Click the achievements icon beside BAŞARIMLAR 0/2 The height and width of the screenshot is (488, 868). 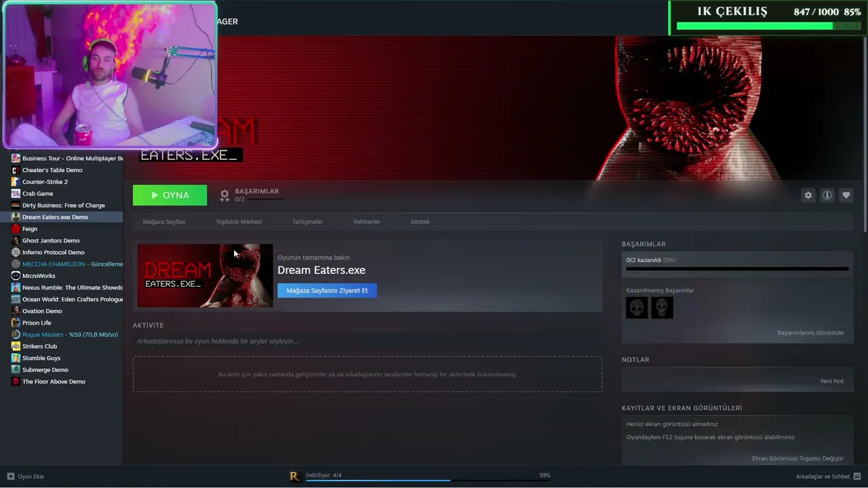pos(224,195)
